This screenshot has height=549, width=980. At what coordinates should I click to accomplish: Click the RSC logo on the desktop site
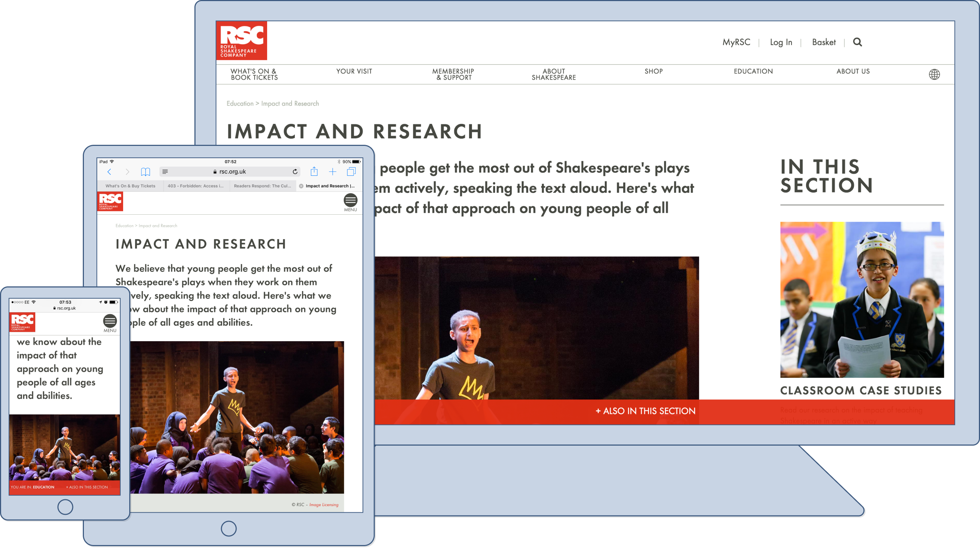(241, 40)
